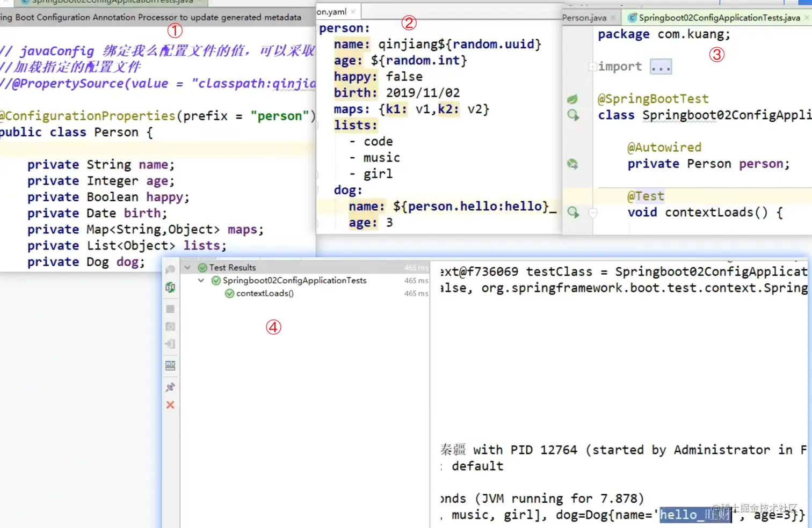The image size is (812, 528).
Task: Collapse the Springboot02ConfigApplicationTests tree node chevron
Action: [x=201, y=280]
